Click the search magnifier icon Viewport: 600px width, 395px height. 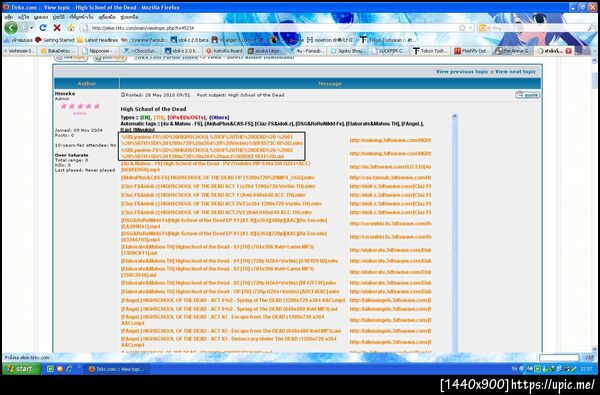[591, 28]
